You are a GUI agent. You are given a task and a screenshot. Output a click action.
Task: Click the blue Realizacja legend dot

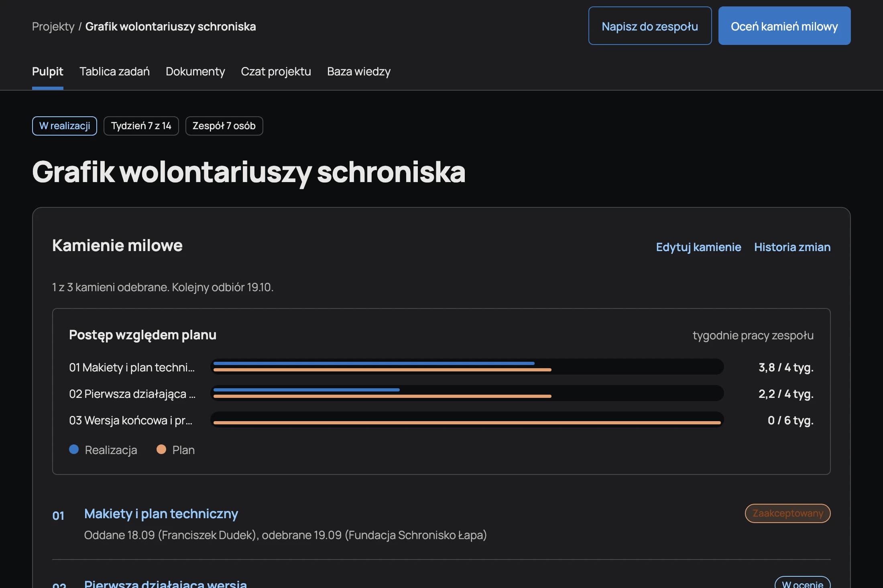click(74, 449)
